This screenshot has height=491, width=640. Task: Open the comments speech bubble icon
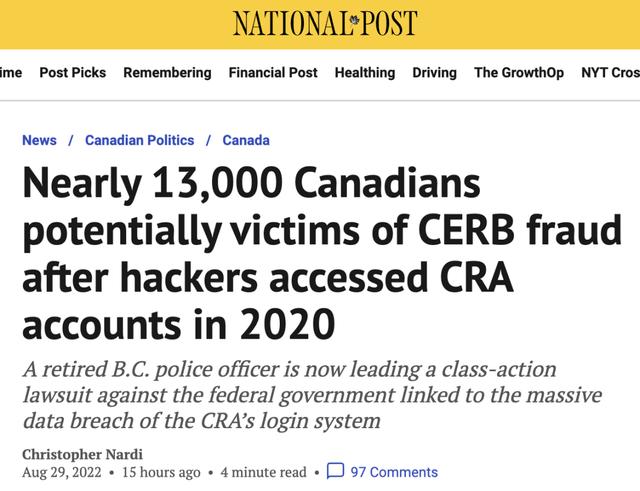pos(336,471)
